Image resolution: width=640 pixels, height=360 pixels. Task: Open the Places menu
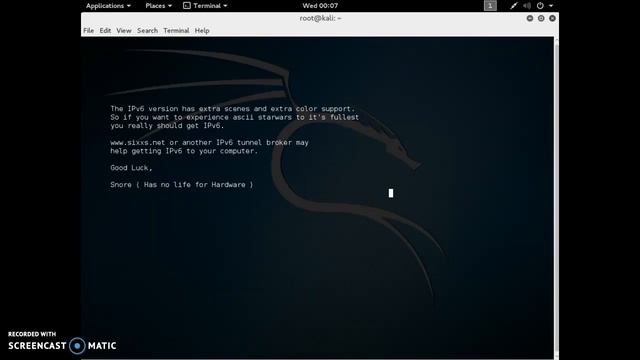158,6
